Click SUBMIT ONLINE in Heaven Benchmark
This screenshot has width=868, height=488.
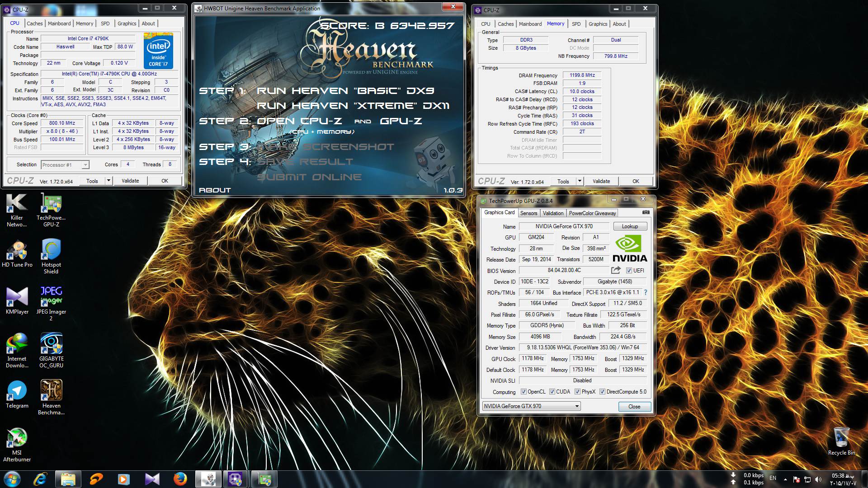click(x=309, y=177)
